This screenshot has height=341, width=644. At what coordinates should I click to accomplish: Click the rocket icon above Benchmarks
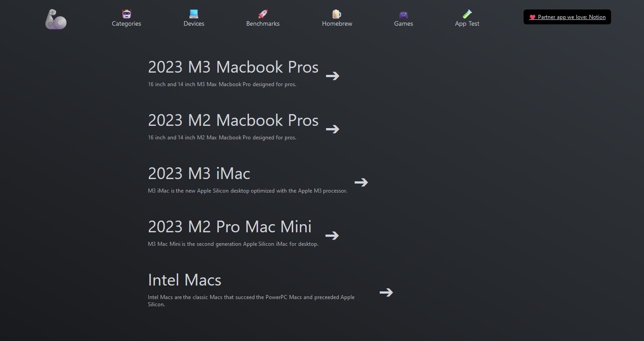coord(263,14)
